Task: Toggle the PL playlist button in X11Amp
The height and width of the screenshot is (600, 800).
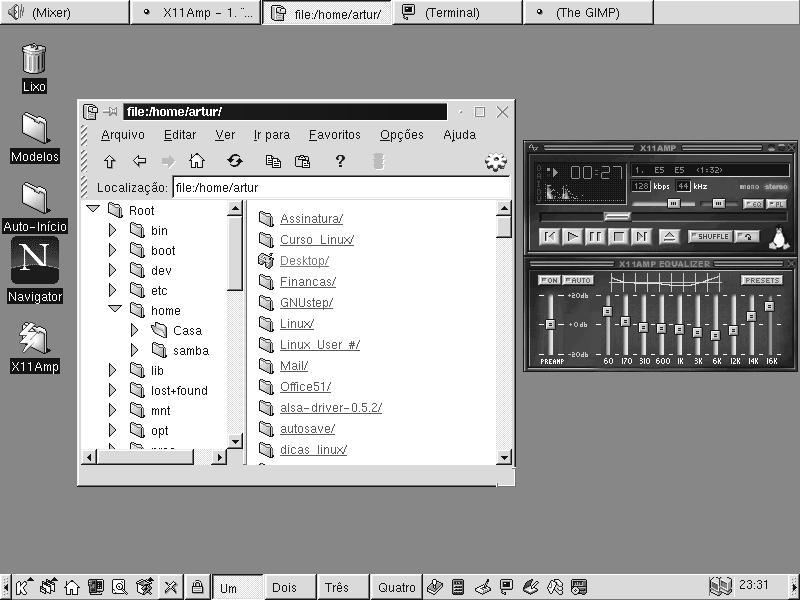Action: pyautogui.click(x=776, y=204)
